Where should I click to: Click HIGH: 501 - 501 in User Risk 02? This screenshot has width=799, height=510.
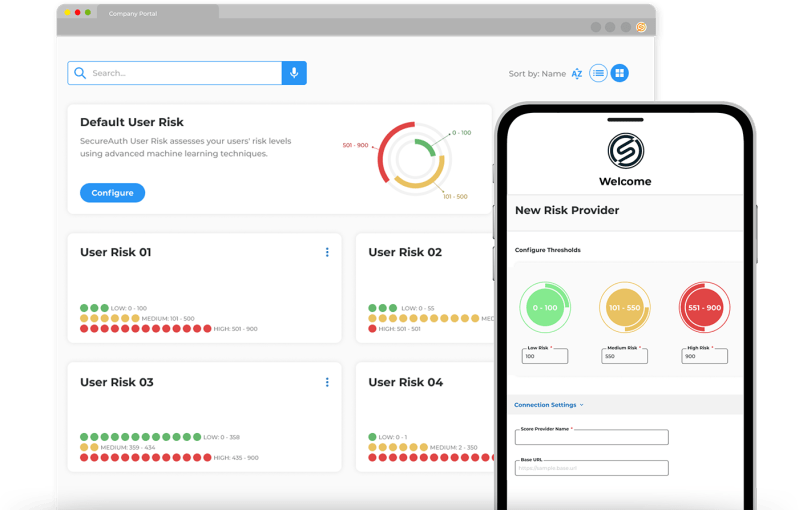tap(400, 329)
